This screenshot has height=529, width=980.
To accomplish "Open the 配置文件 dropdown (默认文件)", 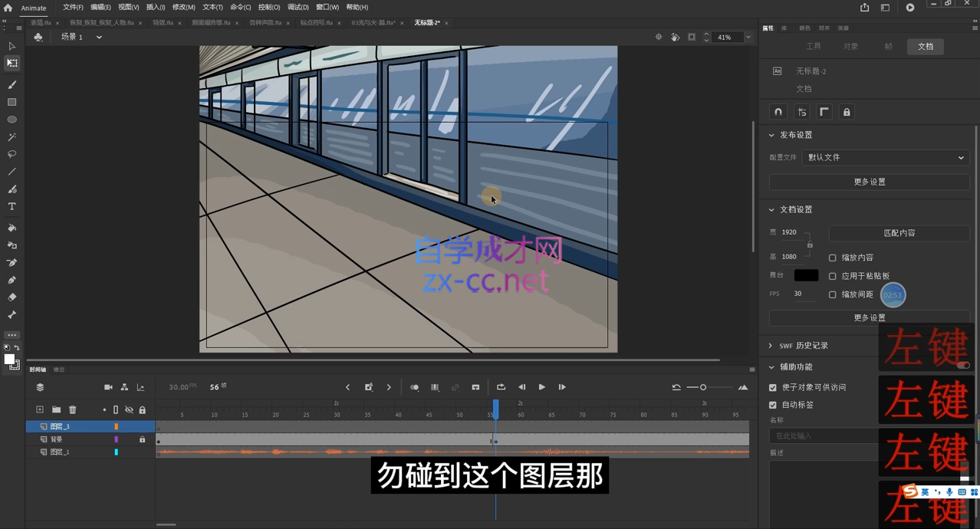I will point(885,158).
